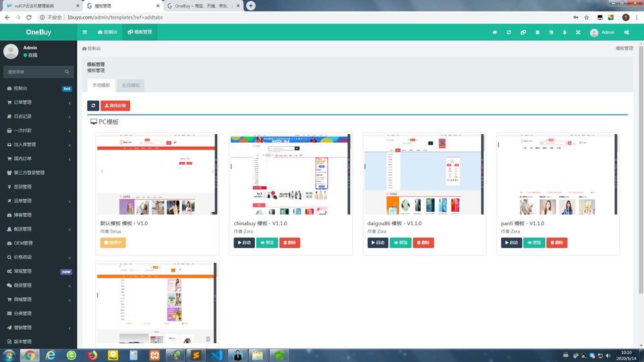Open 第三方登录管理 in sidebar
Viewport: 644px width, 362px height.
[39, 173]
